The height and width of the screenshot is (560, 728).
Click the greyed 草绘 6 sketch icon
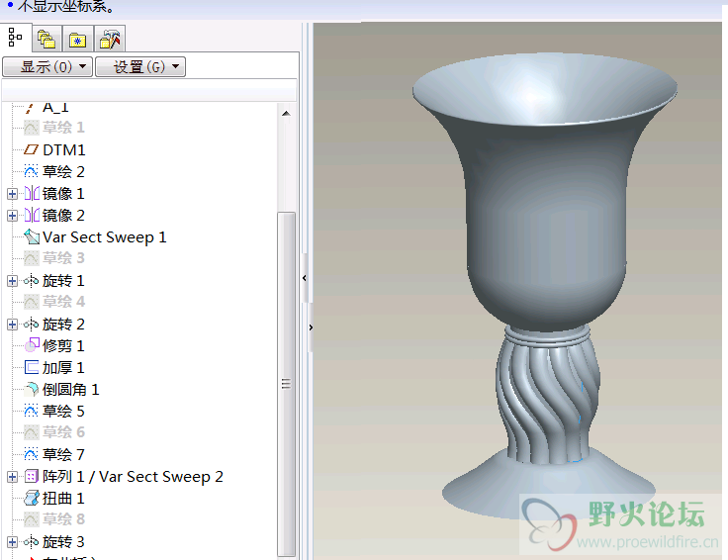[31, 432]
